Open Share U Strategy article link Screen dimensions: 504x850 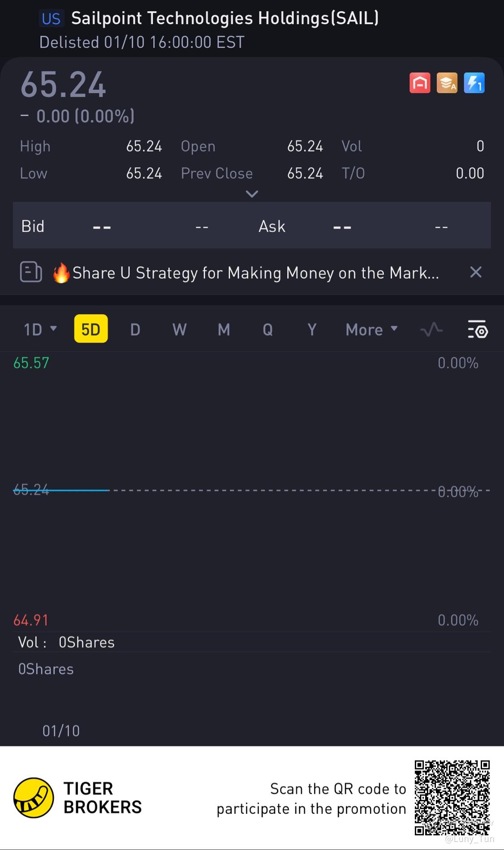(x=255, y=273)
